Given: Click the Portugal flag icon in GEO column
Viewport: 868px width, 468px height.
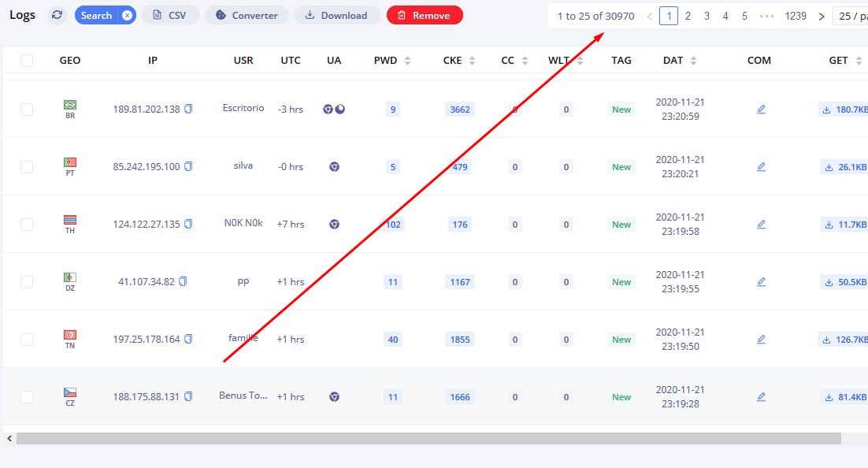Looking at the screenshot, I should click(70, 162).
